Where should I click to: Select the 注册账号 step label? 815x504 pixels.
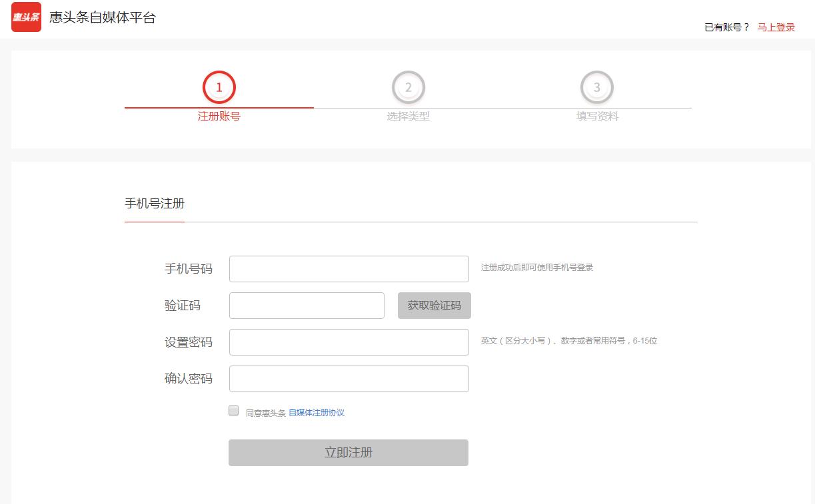[219, 115]
